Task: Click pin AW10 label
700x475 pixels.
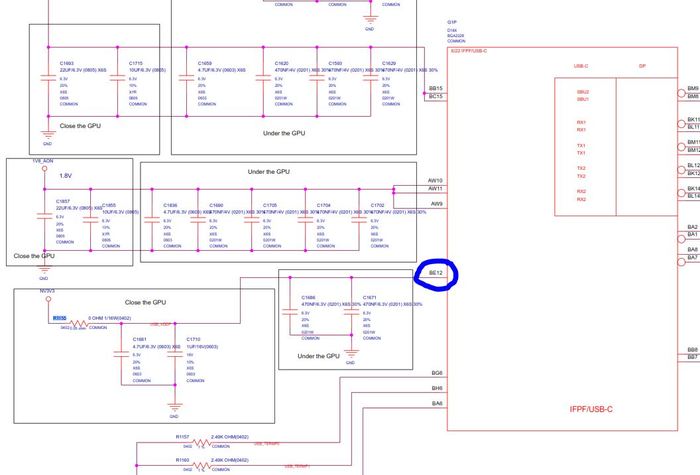Action: point(435,181)
